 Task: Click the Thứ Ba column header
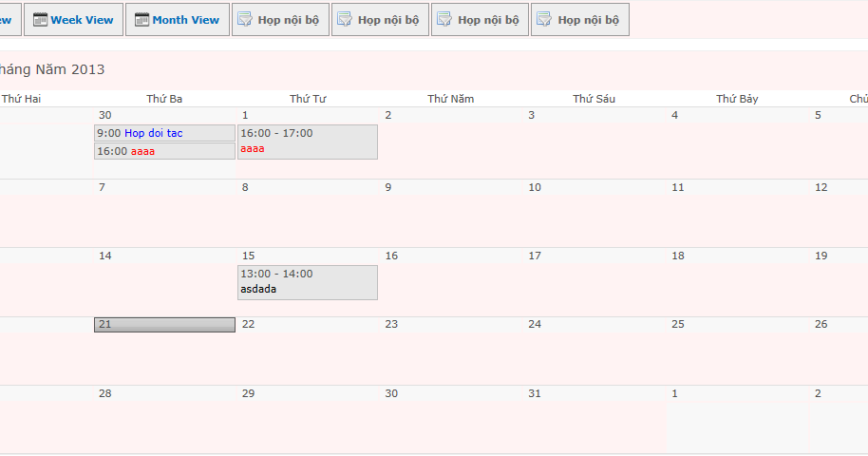[x=164, y=99]
